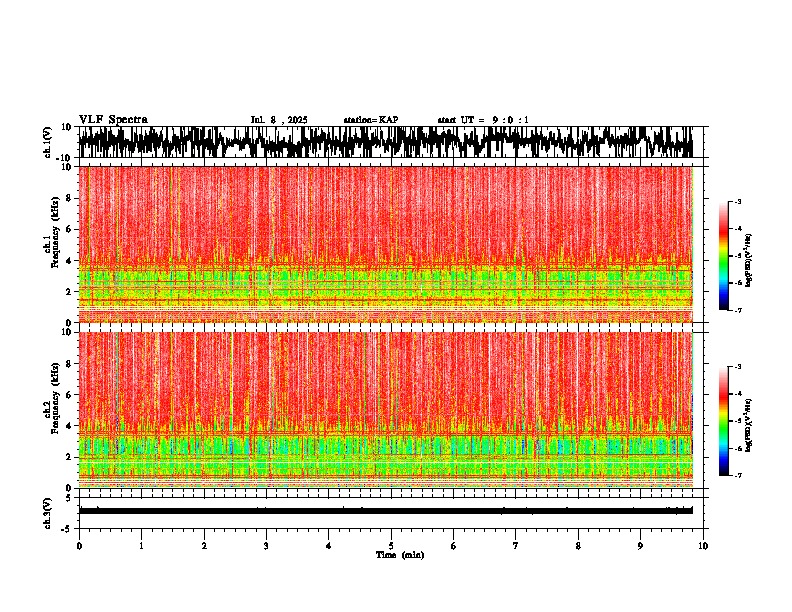Click the "-5" tick label on ch.3 axis
This screenshot has height=612, width=792.
pyautogui.click(x=67, y=529)
